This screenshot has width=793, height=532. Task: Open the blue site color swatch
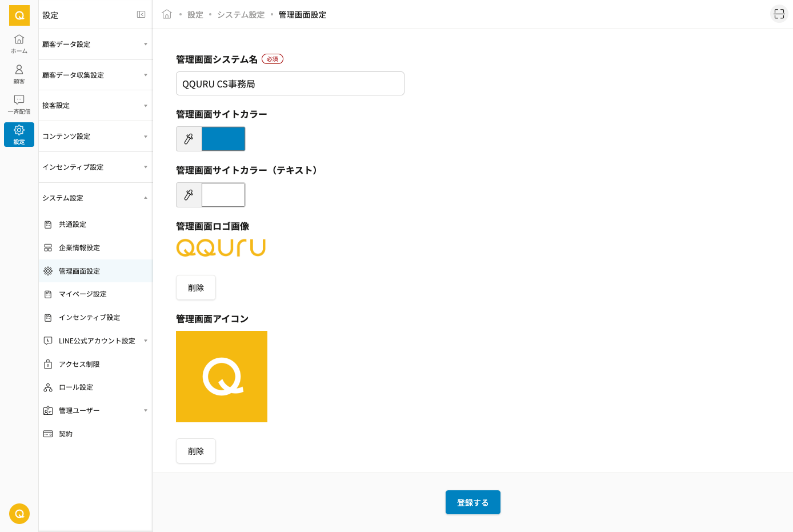tap(223, 139)
